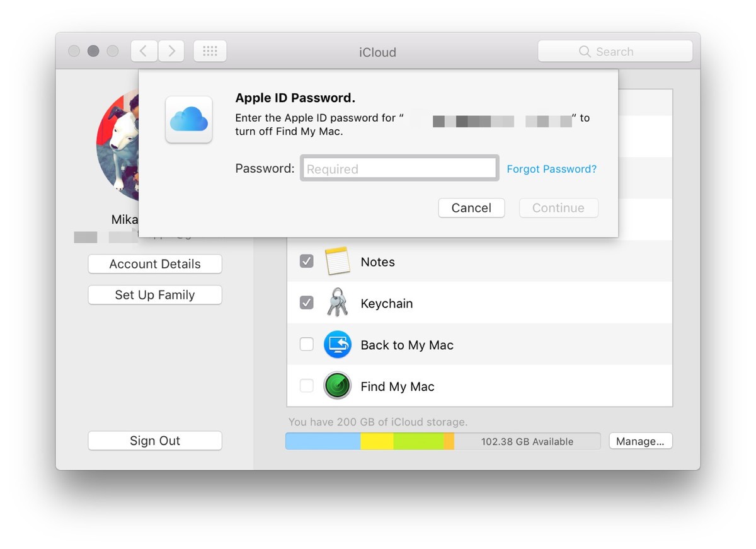Click the minimize window button
756x549 pixels.
(93, 51)
